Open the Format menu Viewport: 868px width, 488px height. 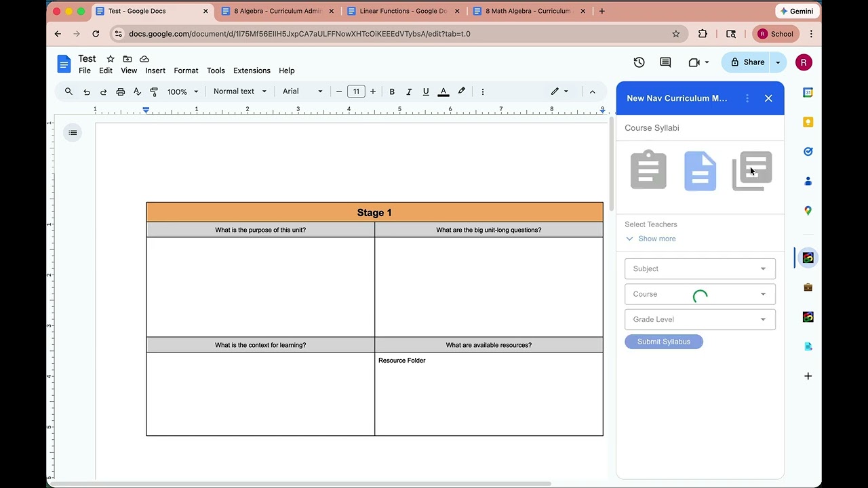(186, 70)
